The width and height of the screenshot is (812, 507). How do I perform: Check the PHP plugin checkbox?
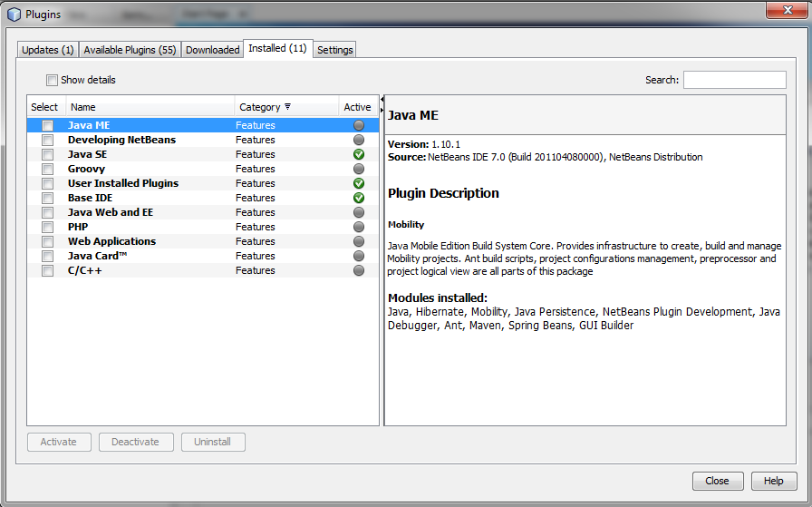[x=48, y=227]
